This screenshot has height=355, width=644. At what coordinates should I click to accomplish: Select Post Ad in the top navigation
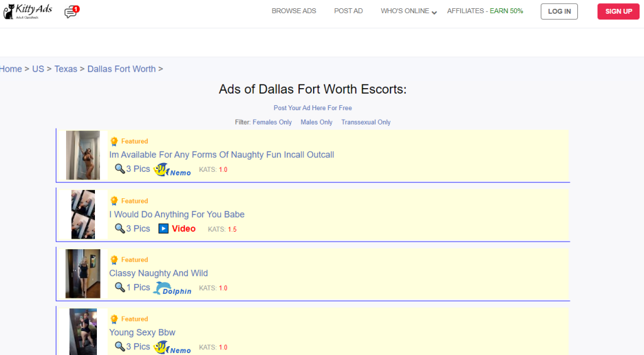(348, 11)
